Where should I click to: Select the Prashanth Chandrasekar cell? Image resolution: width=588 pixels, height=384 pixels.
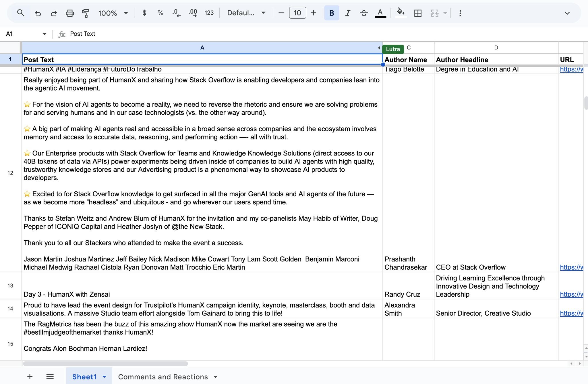[408, 173]
